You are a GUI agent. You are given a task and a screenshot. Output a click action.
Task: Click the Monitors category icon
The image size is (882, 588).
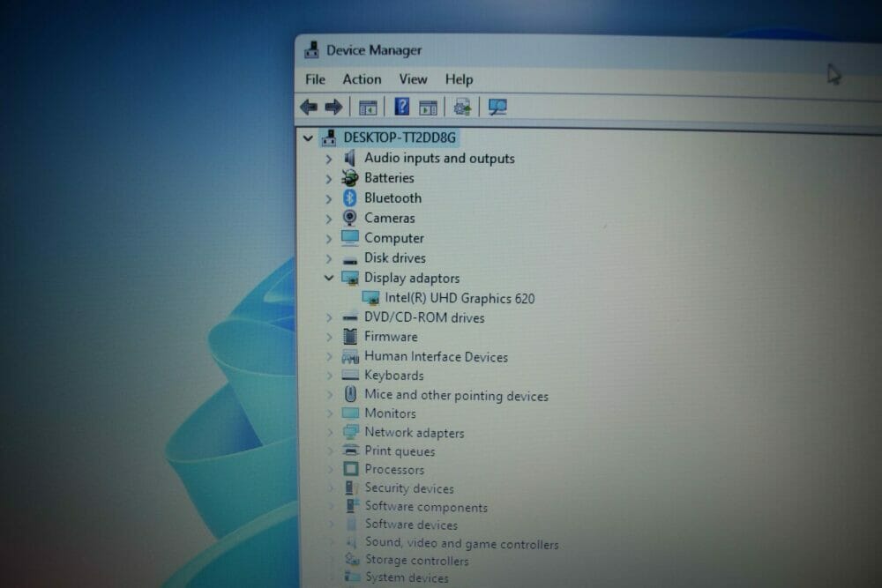coord(350,413)
